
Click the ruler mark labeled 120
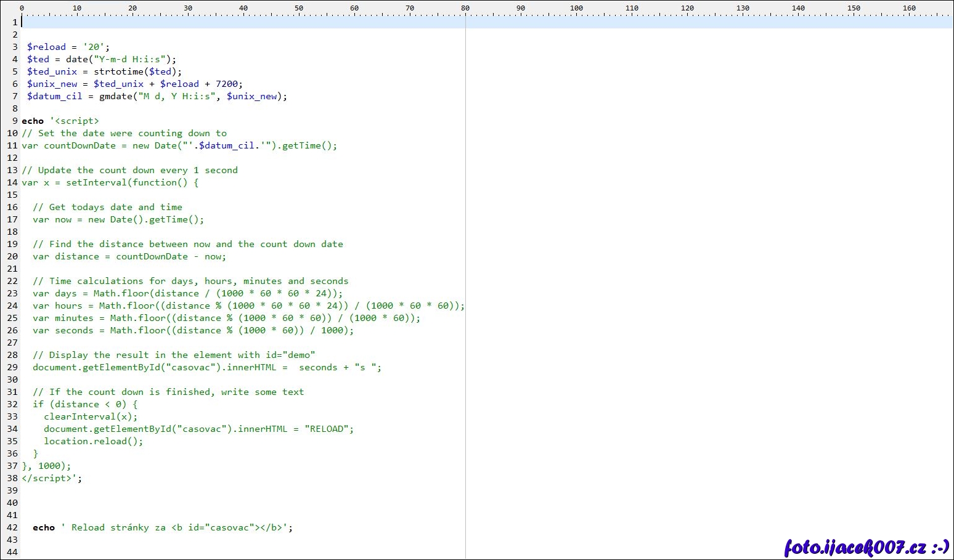[x=687, y=8]
